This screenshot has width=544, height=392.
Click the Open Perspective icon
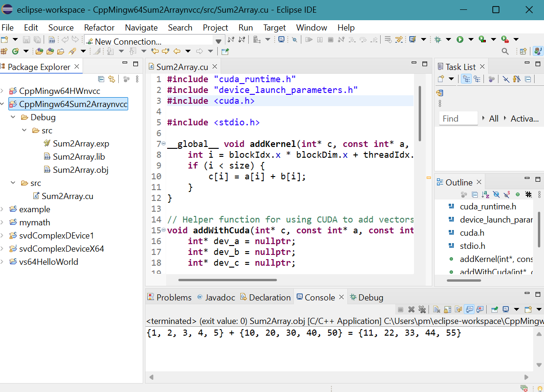pos(523,51)
